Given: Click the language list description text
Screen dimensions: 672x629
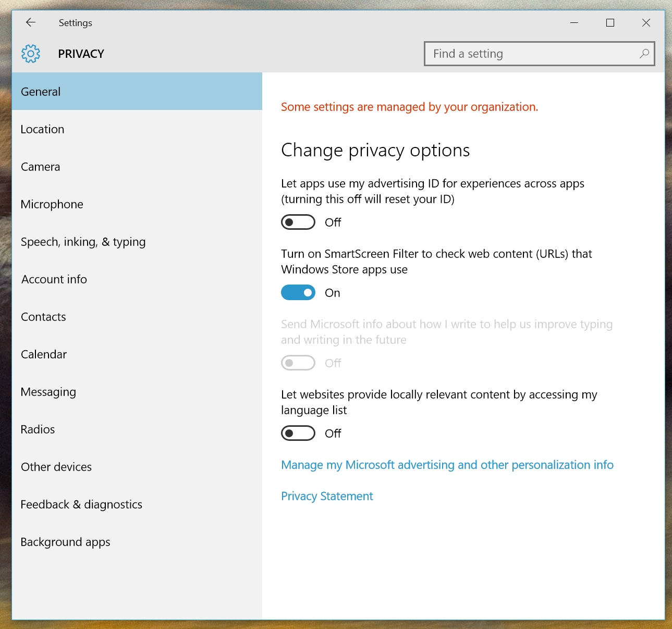Looking at the screenshot, I should pos(439,402).
